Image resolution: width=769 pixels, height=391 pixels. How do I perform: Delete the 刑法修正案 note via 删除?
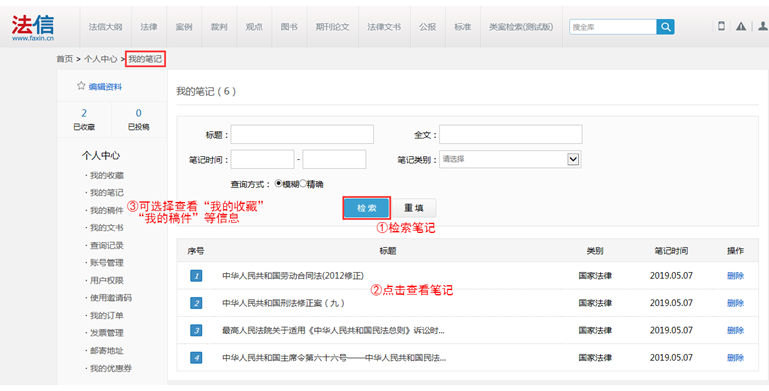pos(735,303)
